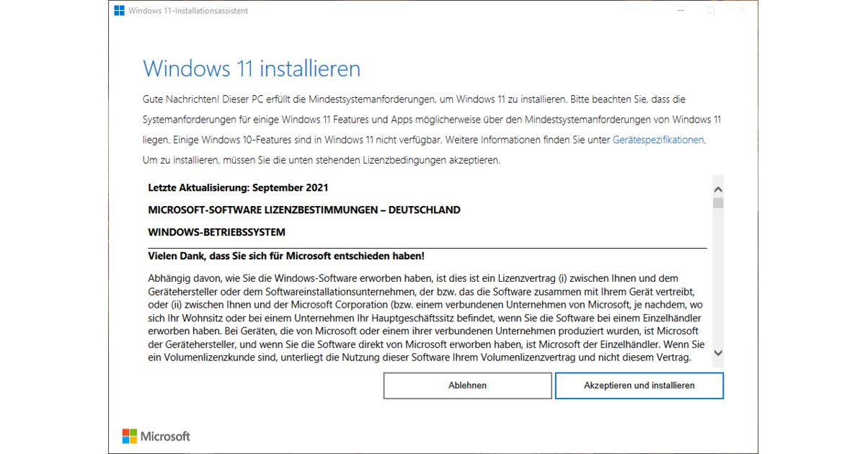Click the greyed-out maximize button
This screenshot has height=454, width=868.
click(x=711, y=11)
